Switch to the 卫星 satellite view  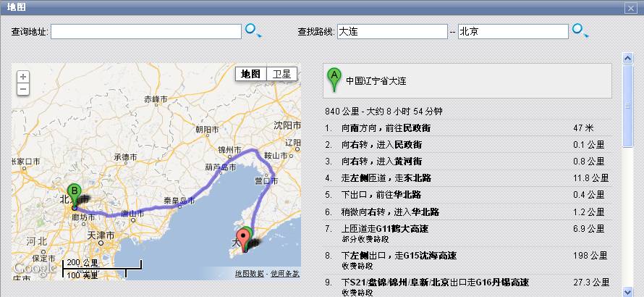(281, 74)
